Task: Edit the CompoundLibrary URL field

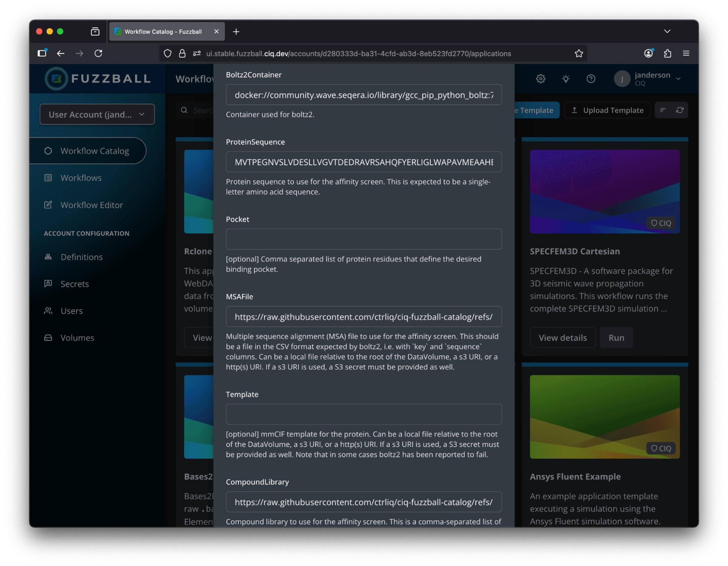Action: click(x=364, y=502)
